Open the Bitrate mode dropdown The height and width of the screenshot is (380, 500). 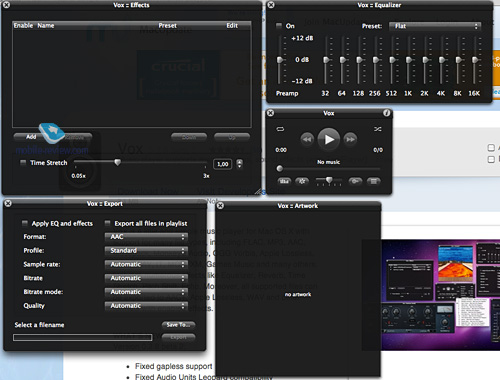(146, 292)
